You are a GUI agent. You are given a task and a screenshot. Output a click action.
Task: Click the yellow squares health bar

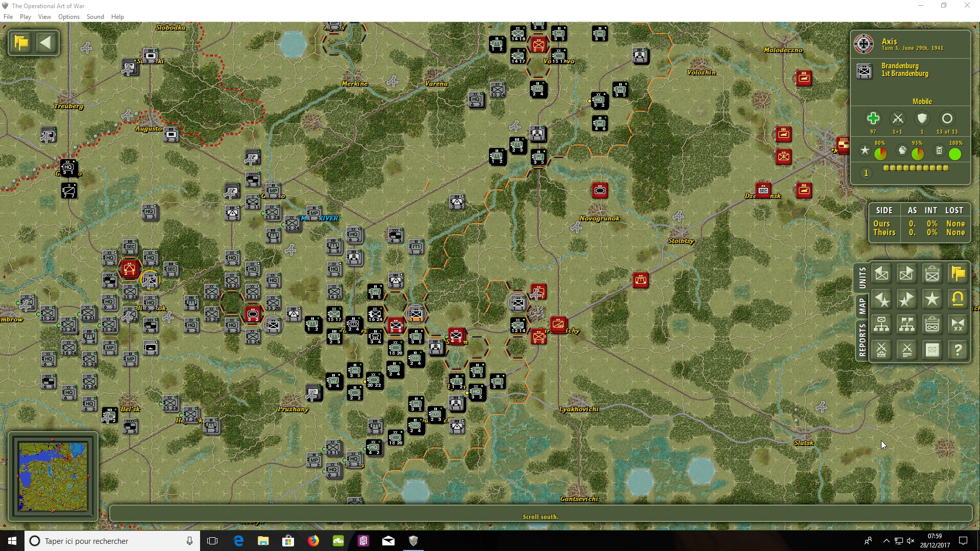[x=916, y=168]
